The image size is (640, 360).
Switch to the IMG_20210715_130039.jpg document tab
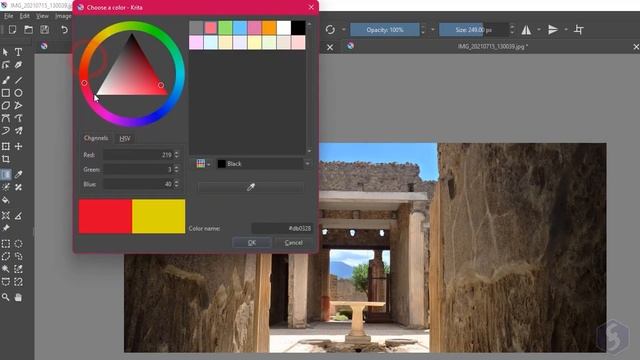[493, 47]
